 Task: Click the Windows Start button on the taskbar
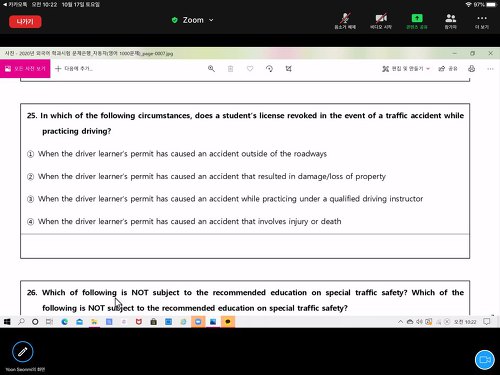click(x=7, y=322)
